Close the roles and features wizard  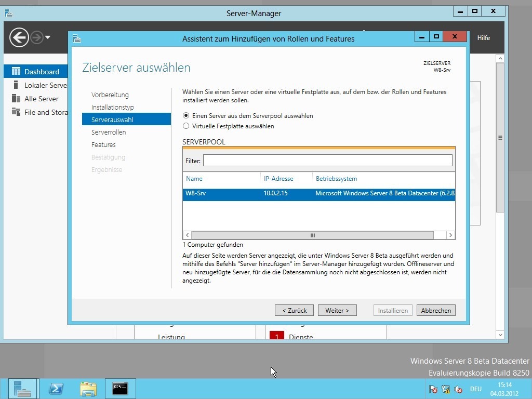tap(455, 37)
